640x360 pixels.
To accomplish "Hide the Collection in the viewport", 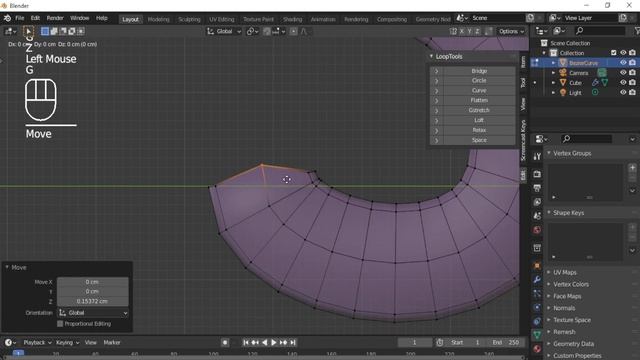I will tap(623, 53).
